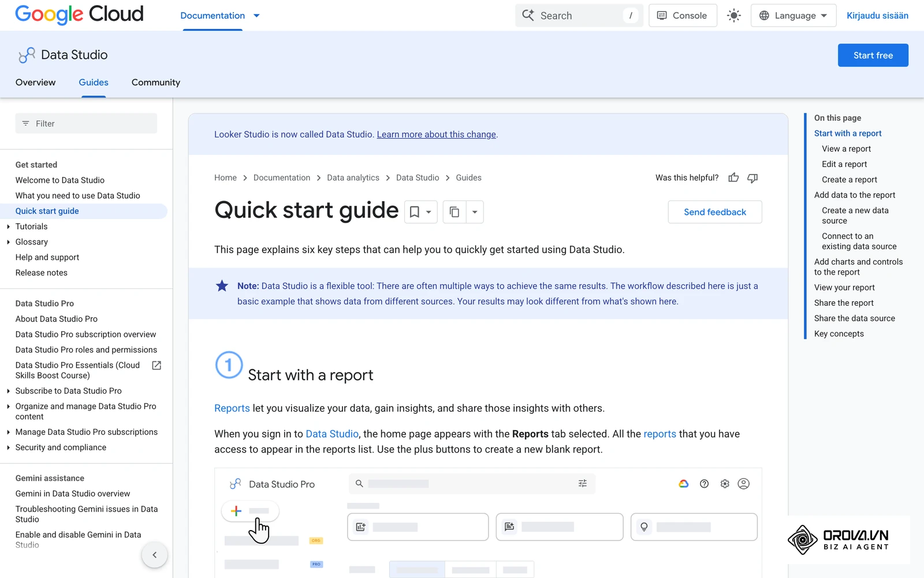This screenshot has width=924, height=578.
Task: Open the Language dropdown
Action: point(793,16)
